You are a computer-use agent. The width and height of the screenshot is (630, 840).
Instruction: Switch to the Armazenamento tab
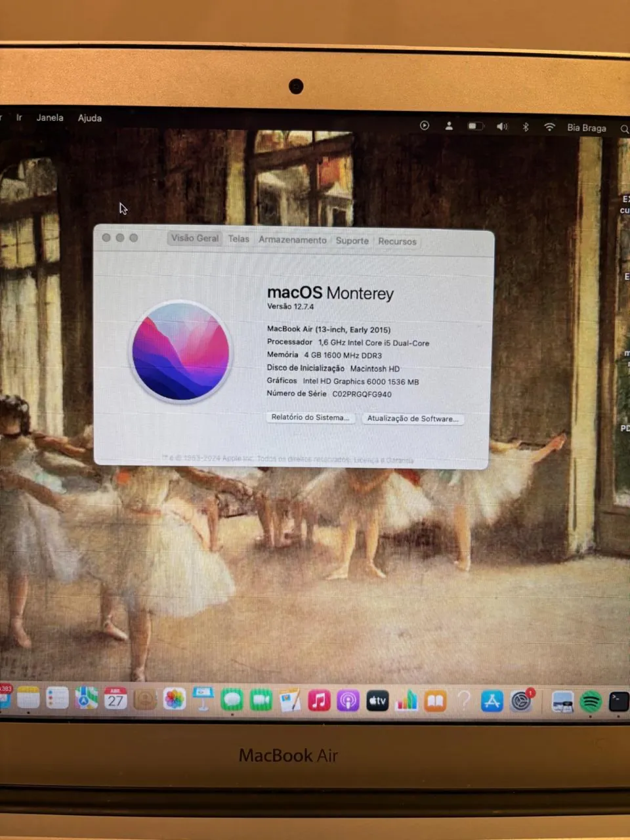292,240
